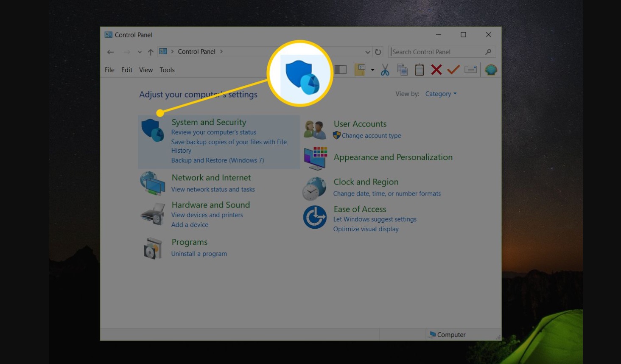Open Hardware and Sound heading

[x=211, y=205]
